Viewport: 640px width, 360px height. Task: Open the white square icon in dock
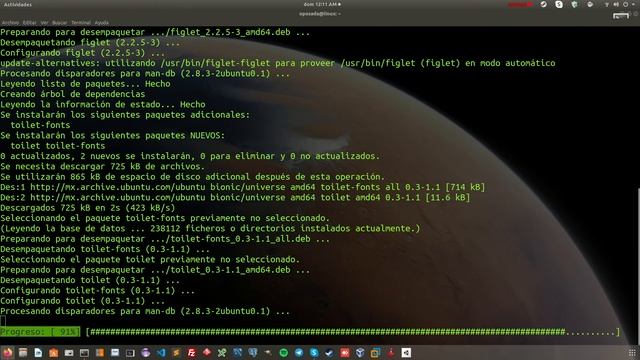coord(406,352)
